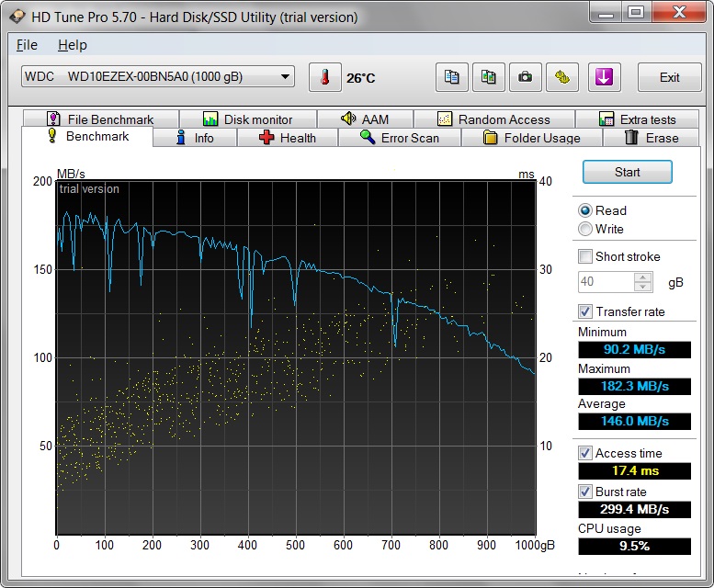Image resolution: width=714 pixels, height=588 pixels.
Task: Open the Error Scan tab magnifier icon
Action: pyautogui.click(x=398, y=138)
